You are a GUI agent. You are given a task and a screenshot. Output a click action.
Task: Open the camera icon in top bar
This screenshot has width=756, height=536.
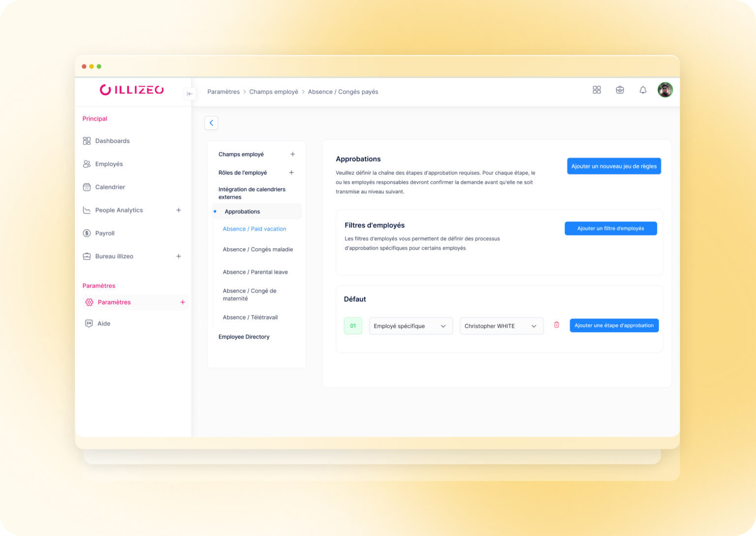click(x=620, y=90)
